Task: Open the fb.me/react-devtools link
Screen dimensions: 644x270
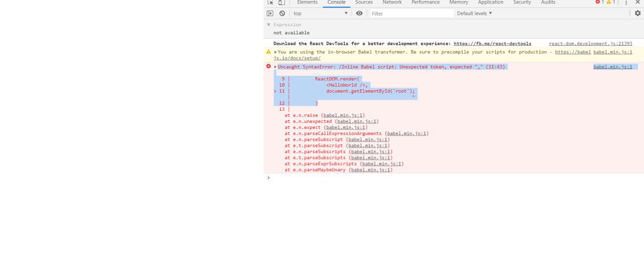Action: pos(493,44)
